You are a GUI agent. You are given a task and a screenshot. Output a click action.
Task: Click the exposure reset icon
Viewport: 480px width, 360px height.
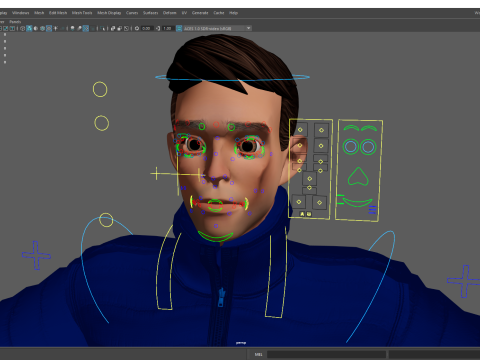(137, 28)
